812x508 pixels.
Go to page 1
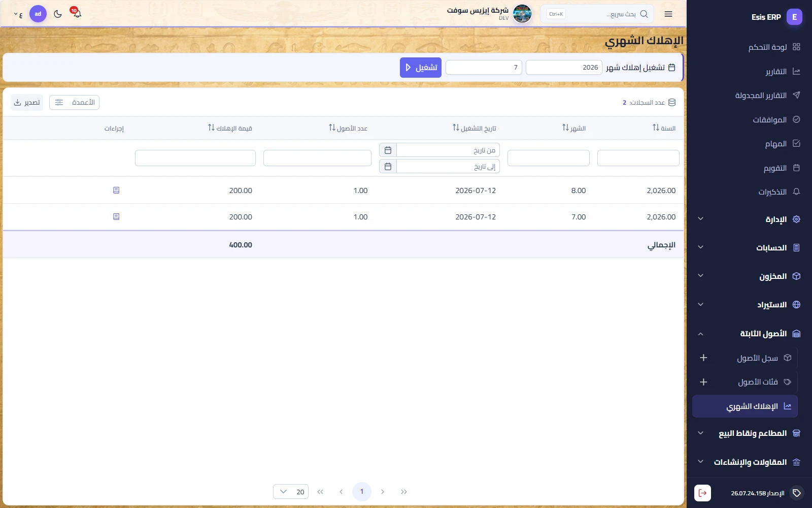(362, 492)
